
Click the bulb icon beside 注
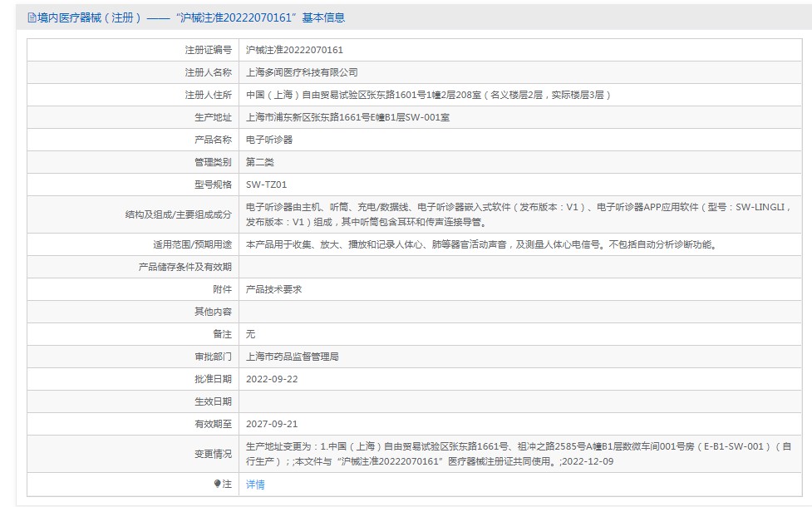click(217, 484)
